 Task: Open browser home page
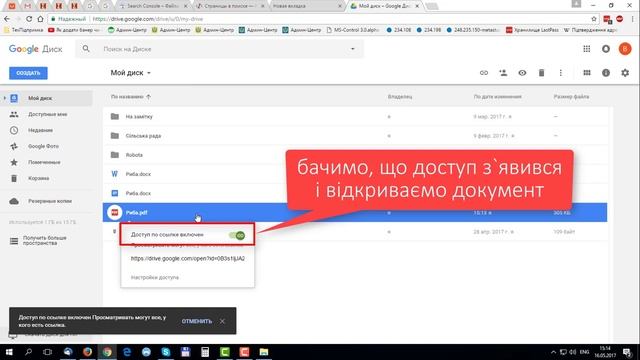pyautogui.click(x=40, y=19)
